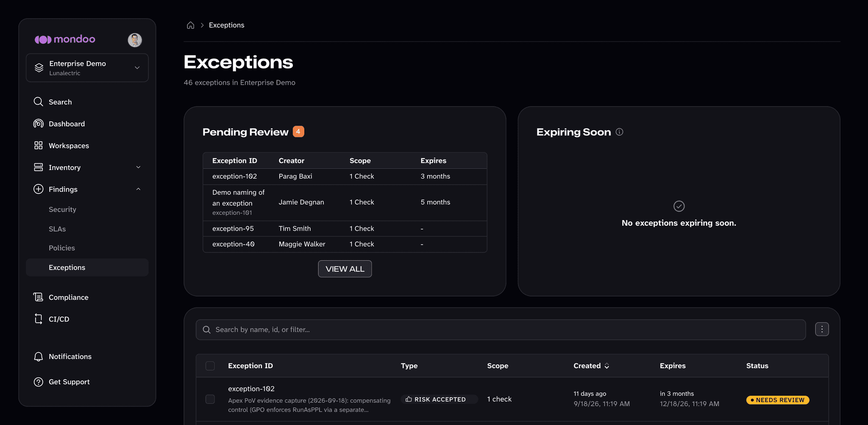Click the VIEW ALL button
This screenshot has height=425, width=868.
(345, 269)
